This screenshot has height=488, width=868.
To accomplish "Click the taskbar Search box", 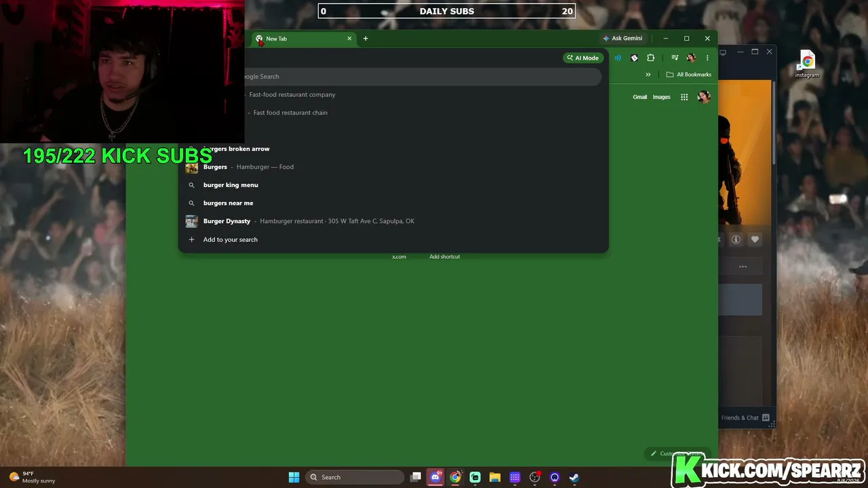I will (x=355, y=477).
